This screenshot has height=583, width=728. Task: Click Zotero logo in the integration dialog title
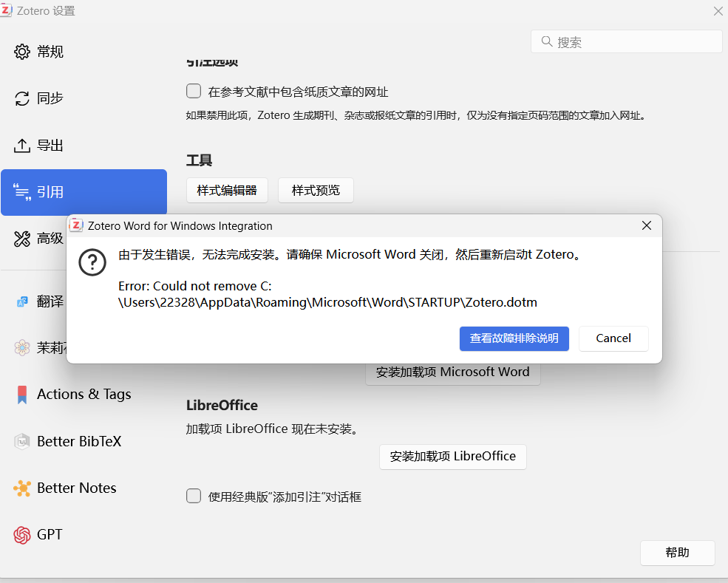pos(76,225)
